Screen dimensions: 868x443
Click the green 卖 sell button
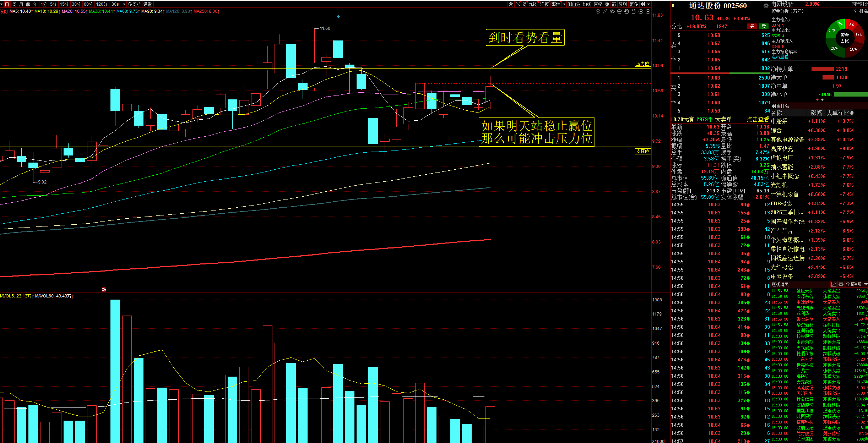[x=764, y=26]
